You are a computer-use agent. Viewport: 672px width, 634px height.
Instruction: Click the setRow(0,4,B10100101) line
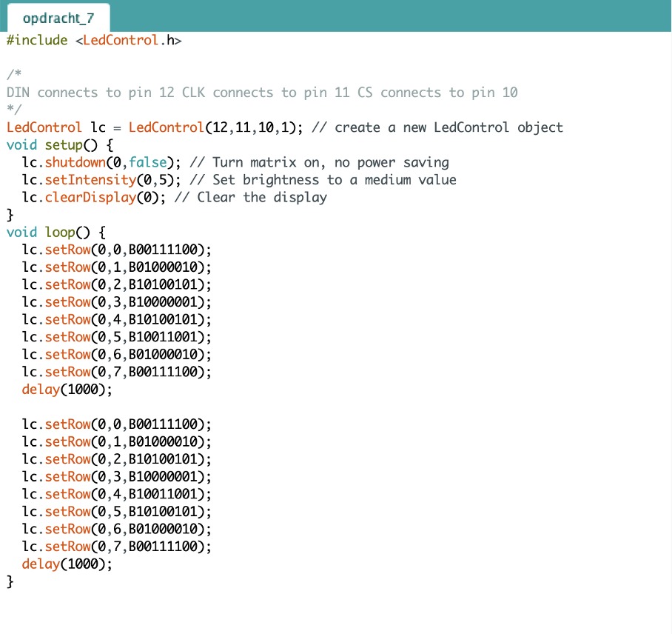coord(116,320)
